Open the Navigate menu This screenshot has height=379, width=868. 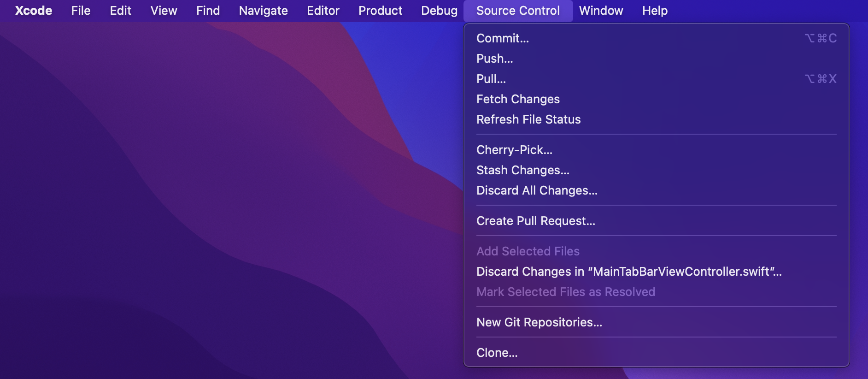pos(263,11)
